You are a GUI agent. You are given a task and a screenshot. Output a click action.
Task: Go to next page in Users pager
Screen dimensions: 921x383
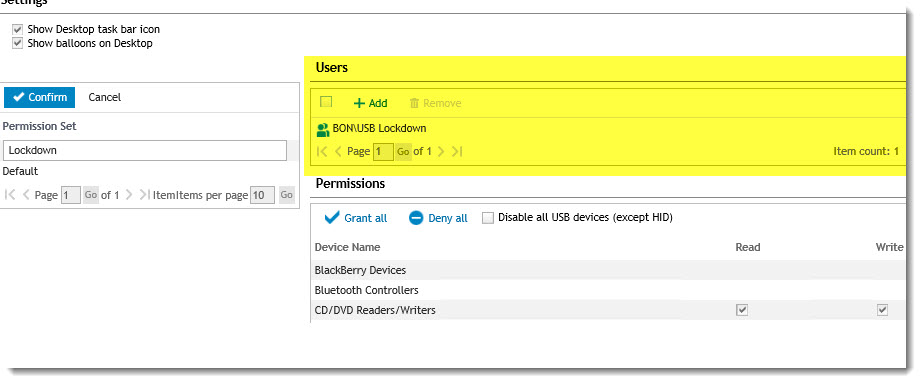pos(442,152)
